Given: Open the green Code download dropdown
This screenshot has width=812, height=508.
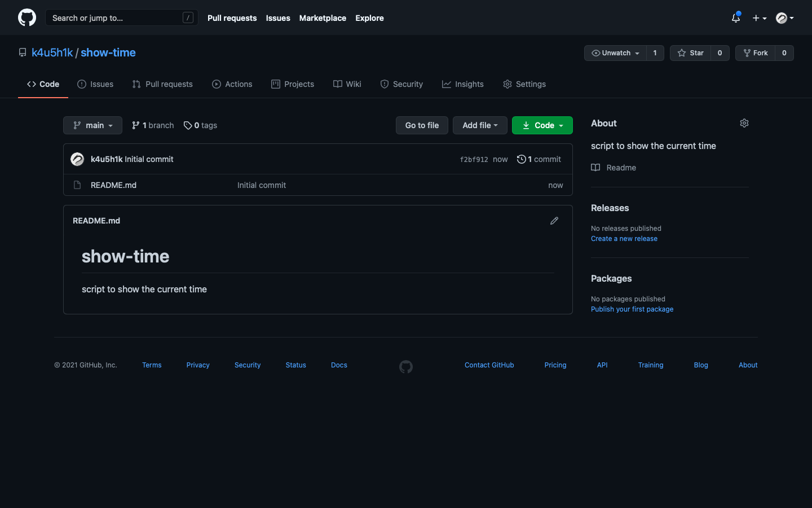Looking at the screenshot, I should click(542, 125).
